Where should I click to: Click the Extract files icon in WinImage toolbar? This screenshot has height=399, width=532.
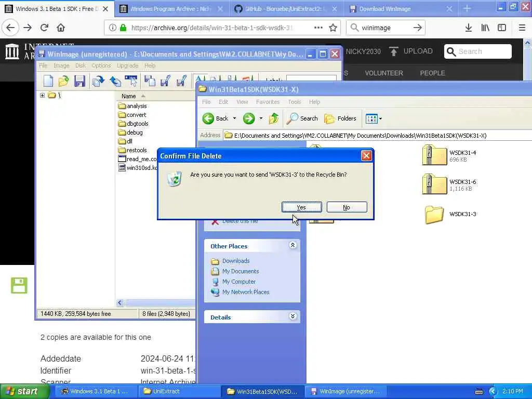[x=150, y=81]
